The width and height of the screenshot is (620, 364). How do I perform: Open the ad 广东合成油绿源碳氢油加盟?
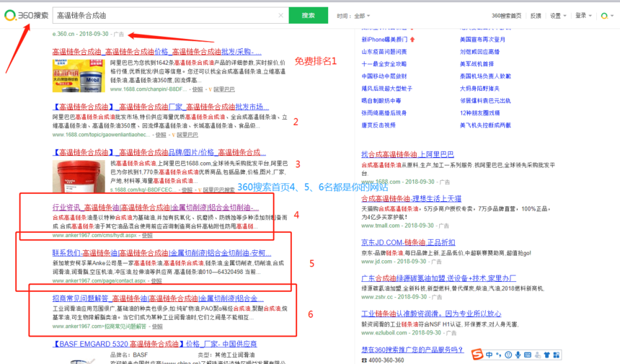pos(438,278)
